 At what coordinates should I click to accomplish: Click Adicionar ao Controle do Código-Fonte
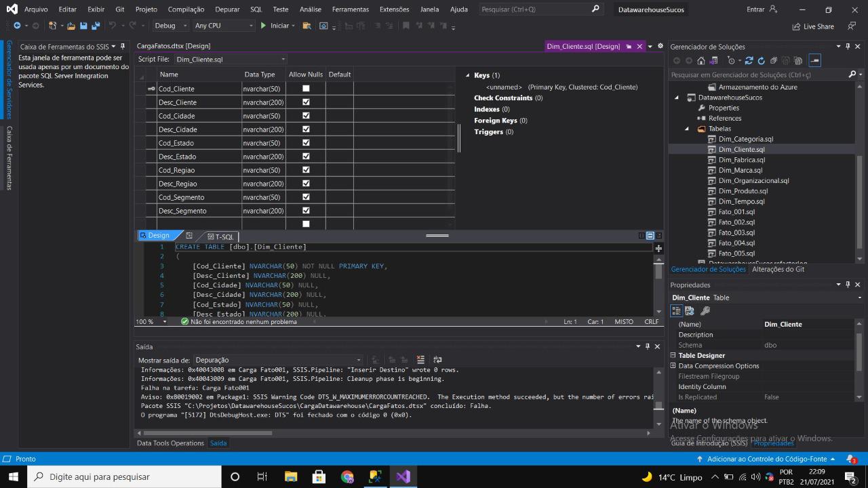766,459
